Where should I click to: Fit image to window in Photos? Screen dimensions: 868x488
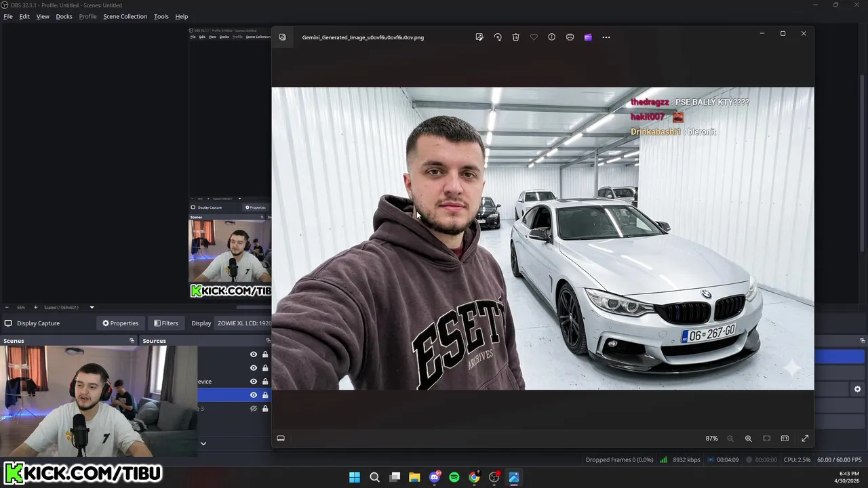[x=766, y=439]
